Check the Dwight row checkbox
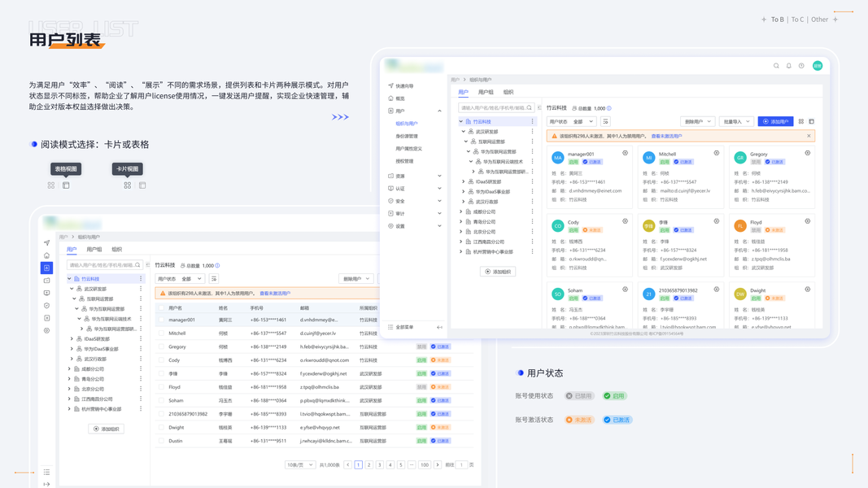Image resolution: width=868 pixels, height=488 pixels. 162,428
